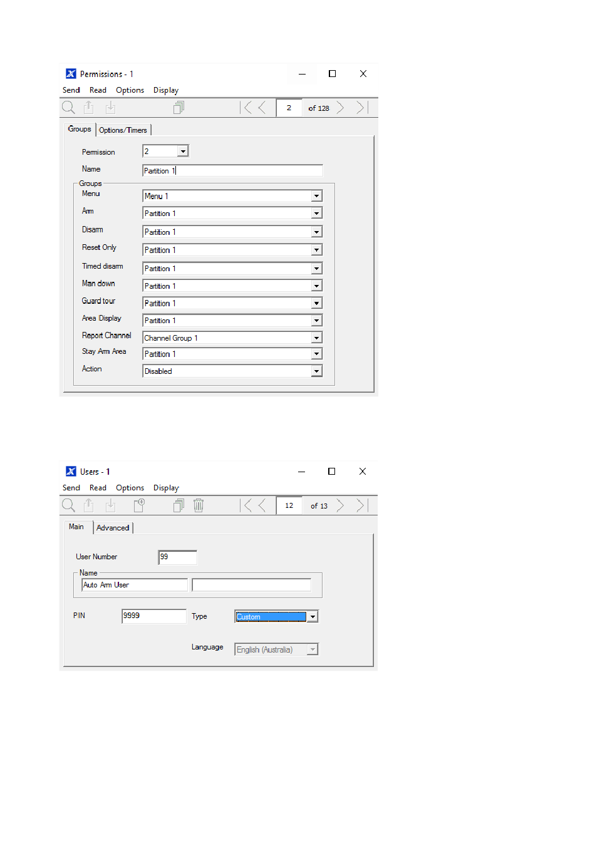Open Display menu in Users window
This screenshot has width=595, height=868.
tap(166, 488)
